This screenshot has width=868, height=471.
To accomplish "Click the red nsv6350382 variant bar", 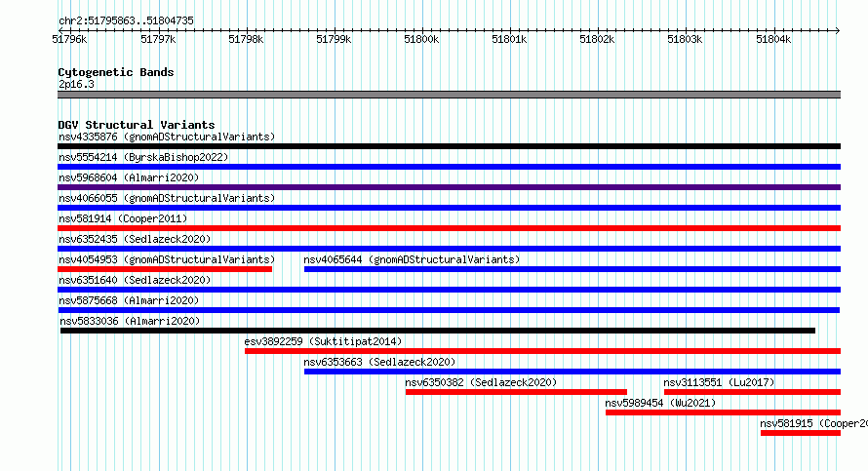I will click(516, 392).
